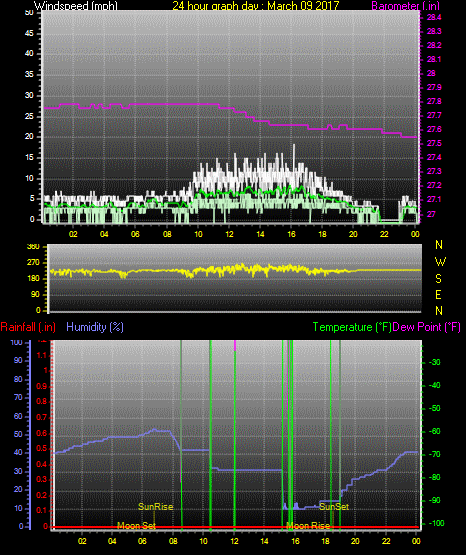Click the "Moon Rise" marker label

(308, 525)
